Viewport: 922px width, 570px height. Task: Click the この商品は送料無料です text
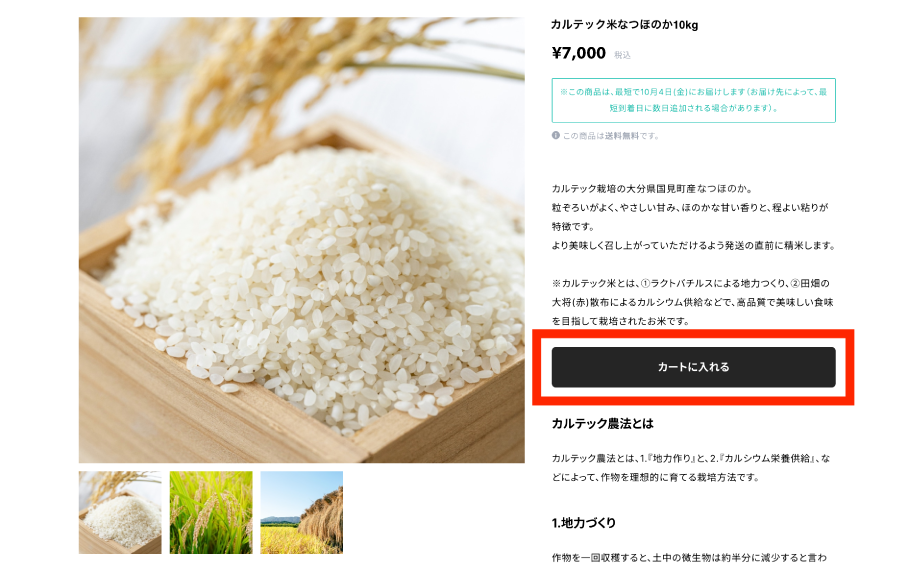click(x=610, y=136)
